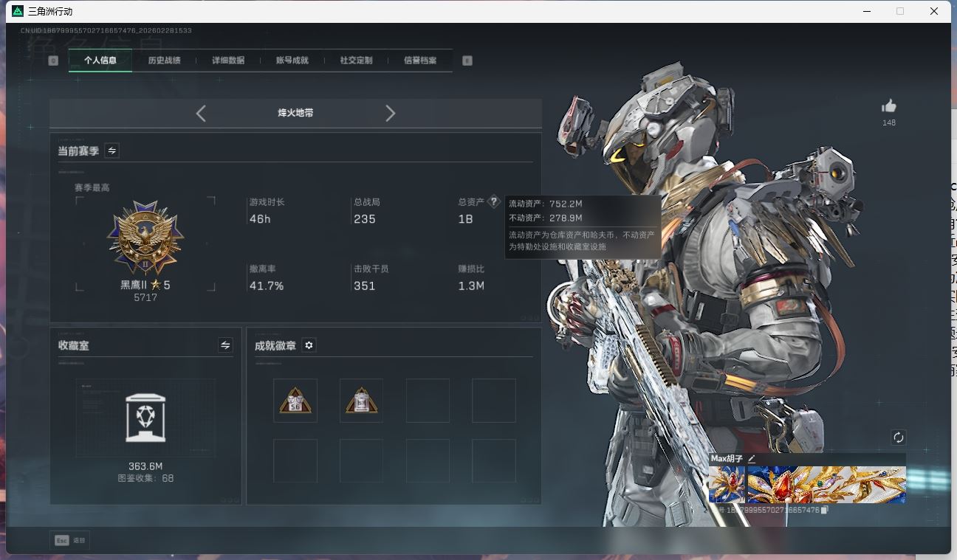This screenshot has height=560, width=957.
Task: Open the 账号成就 tab
Action: 291,61
